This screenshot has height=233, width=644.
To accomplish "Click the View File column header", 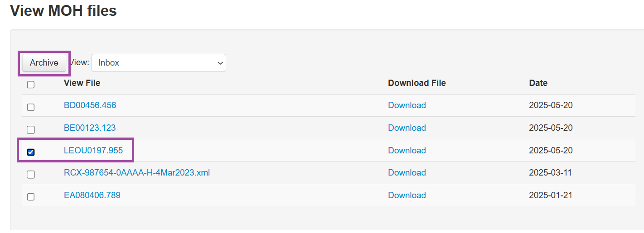I will coord(82,83).
